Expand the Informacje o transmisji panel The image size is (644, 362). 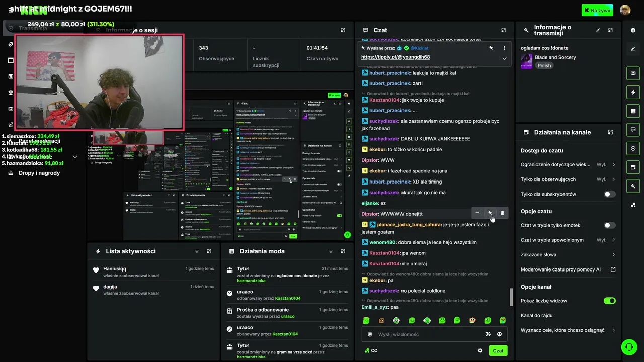pos(610,30)
